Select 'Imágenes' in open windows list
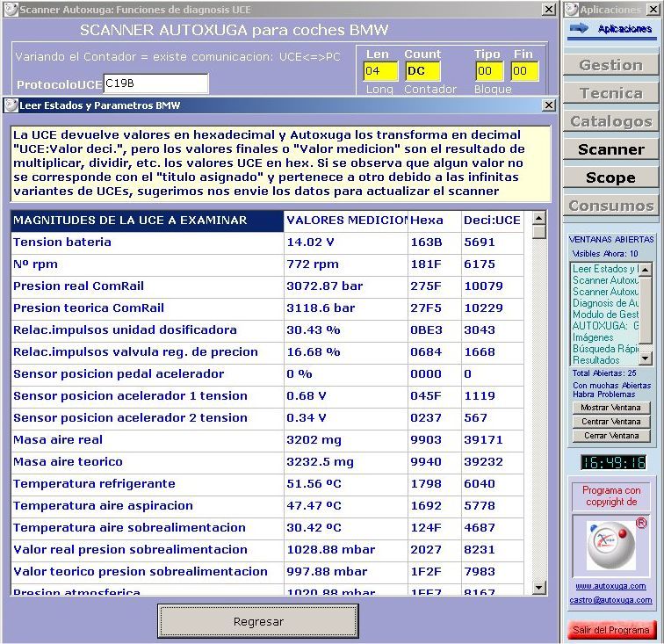 (x=604, y=337)
